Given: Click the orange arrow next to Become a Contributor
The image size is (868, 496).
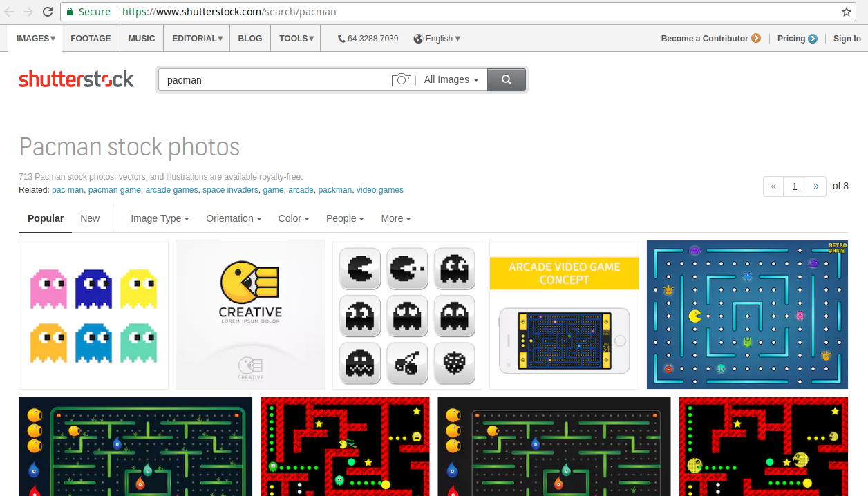Looking at the screenshot, I should 756,39.
